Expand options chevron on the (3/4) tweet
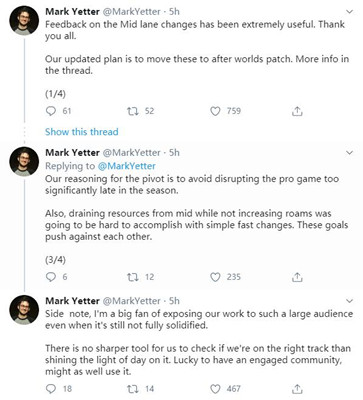This screenshot has width=363, height=400. [349, 153]
